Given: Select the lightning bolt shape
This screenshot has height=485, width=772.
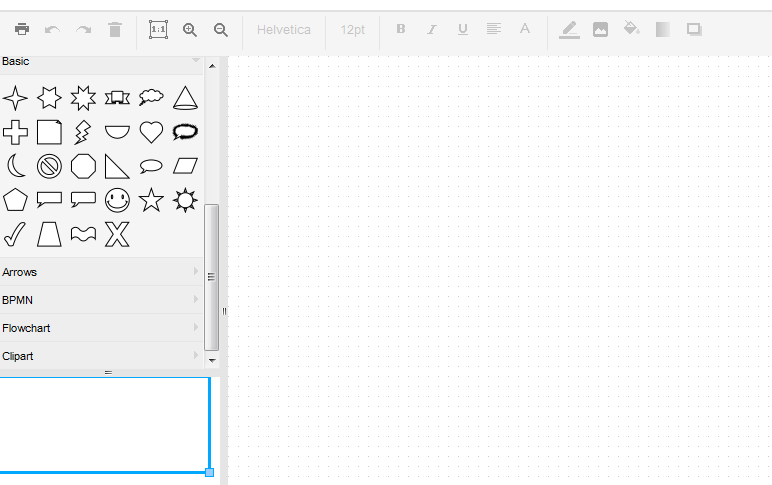Looking at the screenshot, I should [82, 132].
